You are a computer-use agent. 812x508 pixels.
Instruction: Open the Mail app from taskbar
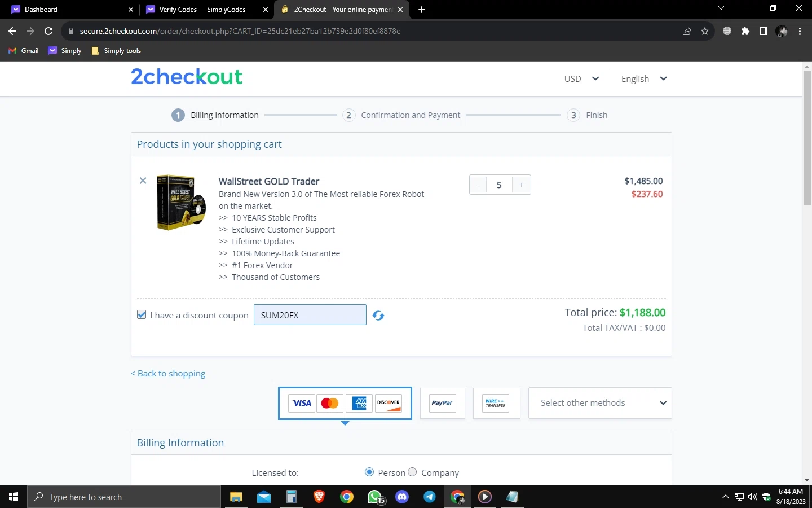[x=264, y=497]
